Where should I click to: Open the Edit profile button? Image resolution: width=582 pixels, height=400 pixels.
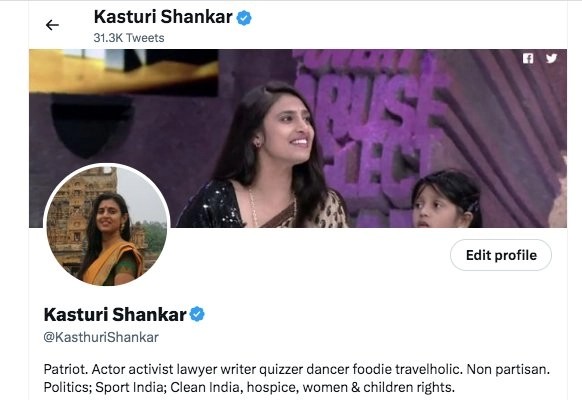click(x=501, y=255)
